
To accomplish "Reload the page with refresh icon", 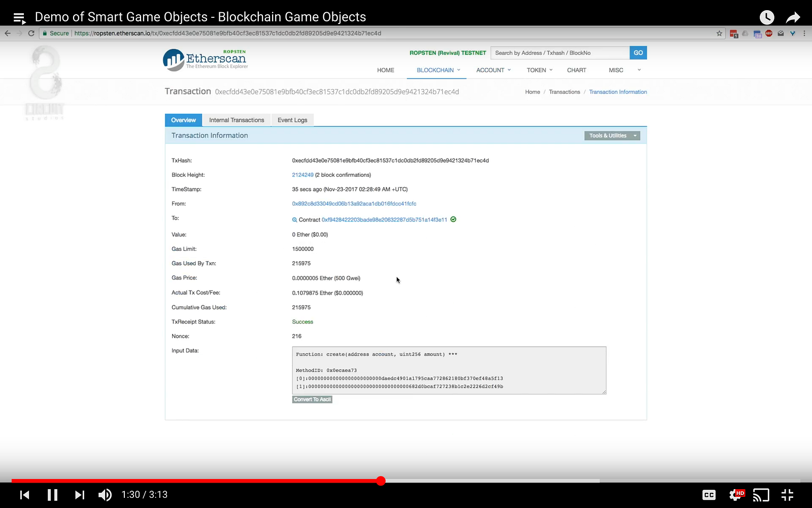I will pyautogui.click(x=31, y=34).
